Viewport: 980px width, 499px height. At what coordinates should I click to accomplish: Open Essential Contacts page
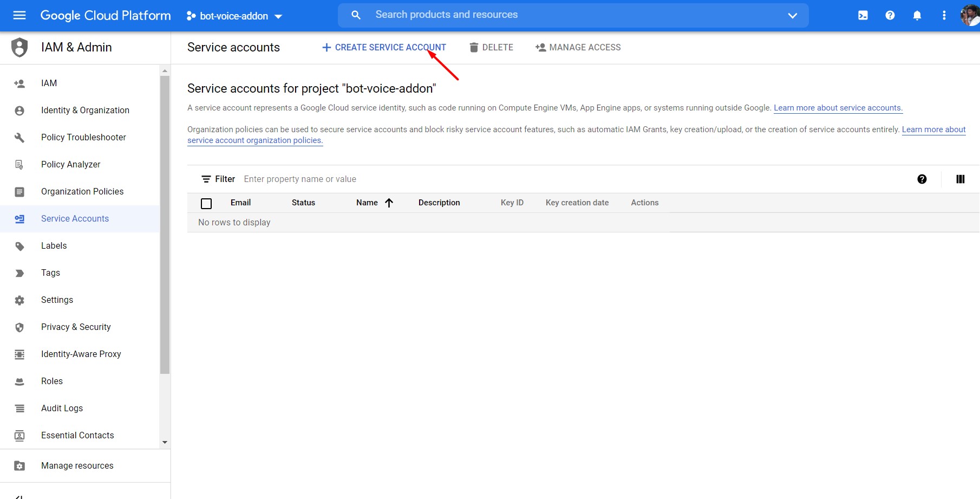click(77, 436)
